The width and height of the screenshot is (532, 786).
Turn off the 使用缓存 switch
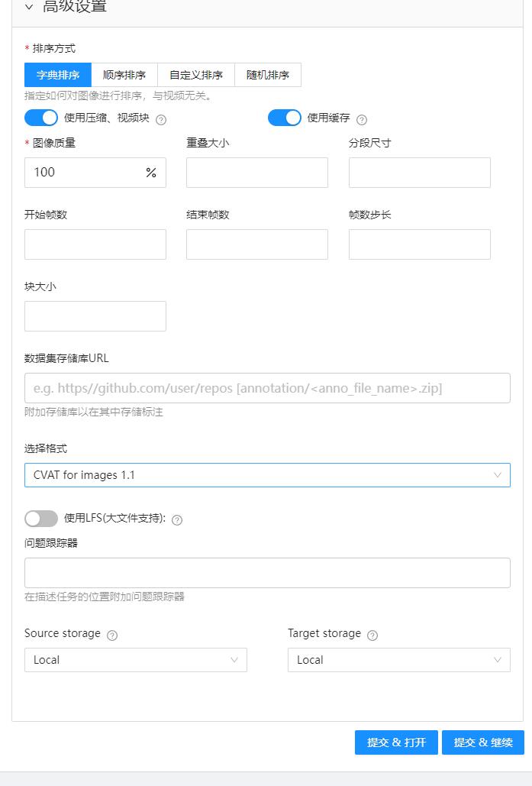(x=285, y=118)
